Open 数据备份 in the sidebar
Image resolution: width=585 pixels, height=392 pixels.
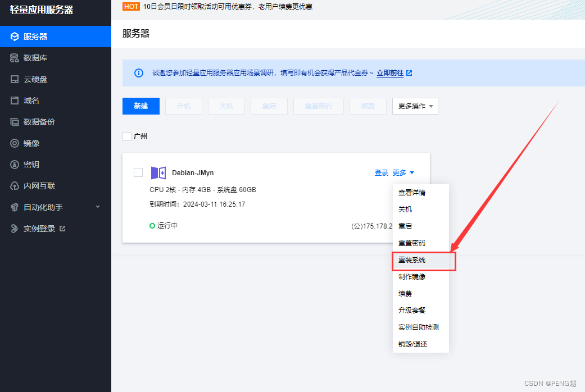coord(56,122)
